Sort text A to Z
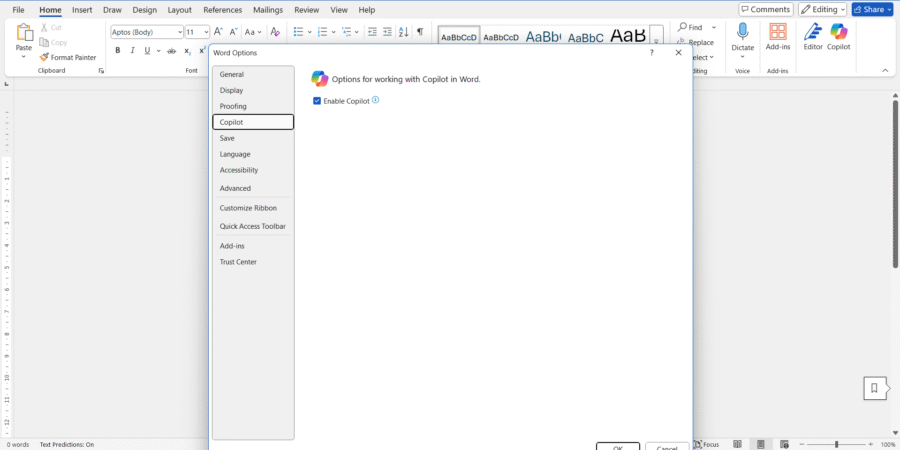900x450 pixels. click(x=404, y=32)
